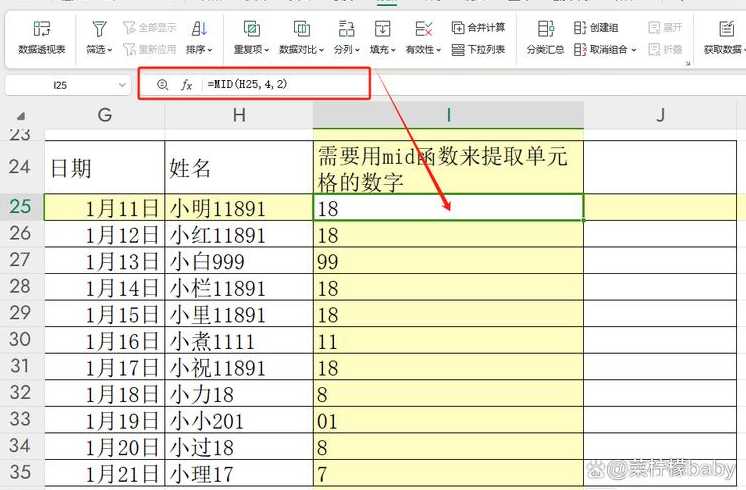Click the 日期 header cell
This screenshot has width=746, height=490.
tap(105, 167)
